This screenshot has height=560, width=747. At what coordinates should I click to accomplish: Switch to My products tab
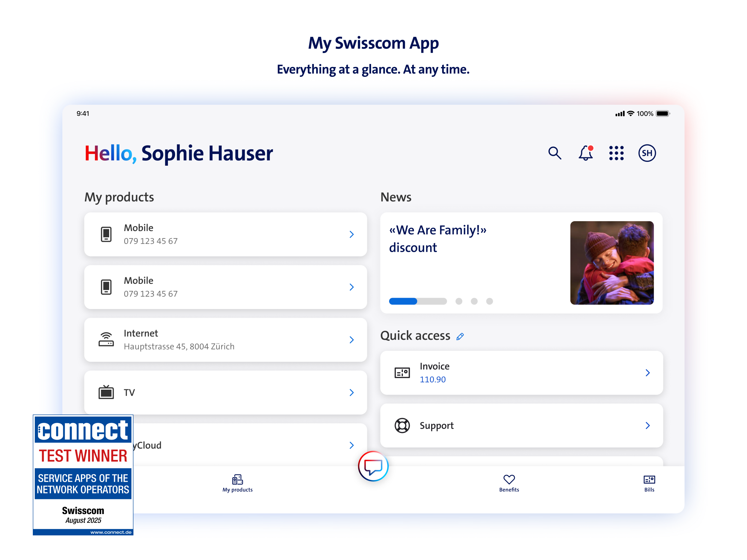pyautogui.click(x=237, y=483)
